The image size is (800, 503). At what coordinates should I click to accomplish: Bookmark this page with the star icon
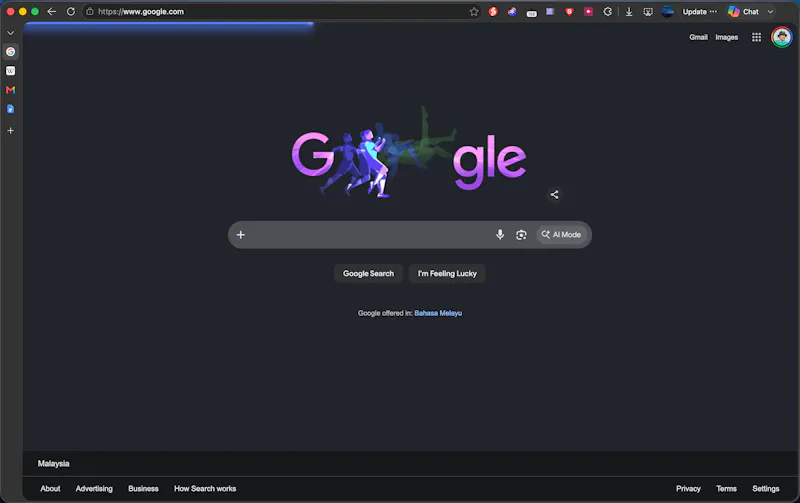(x=474, y=11)
